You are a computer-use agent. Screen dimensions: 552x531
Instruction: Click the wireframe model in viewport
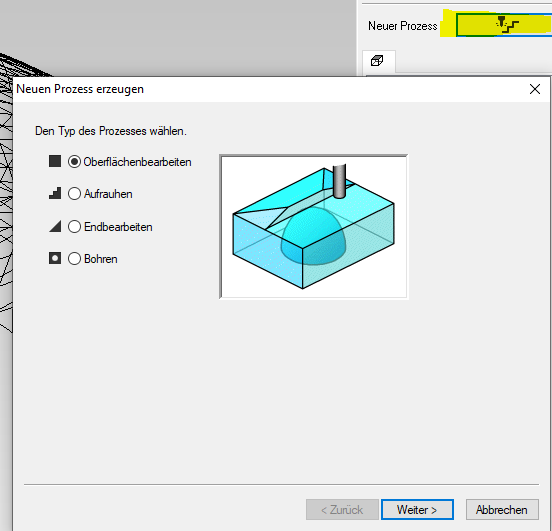point(6,197)
